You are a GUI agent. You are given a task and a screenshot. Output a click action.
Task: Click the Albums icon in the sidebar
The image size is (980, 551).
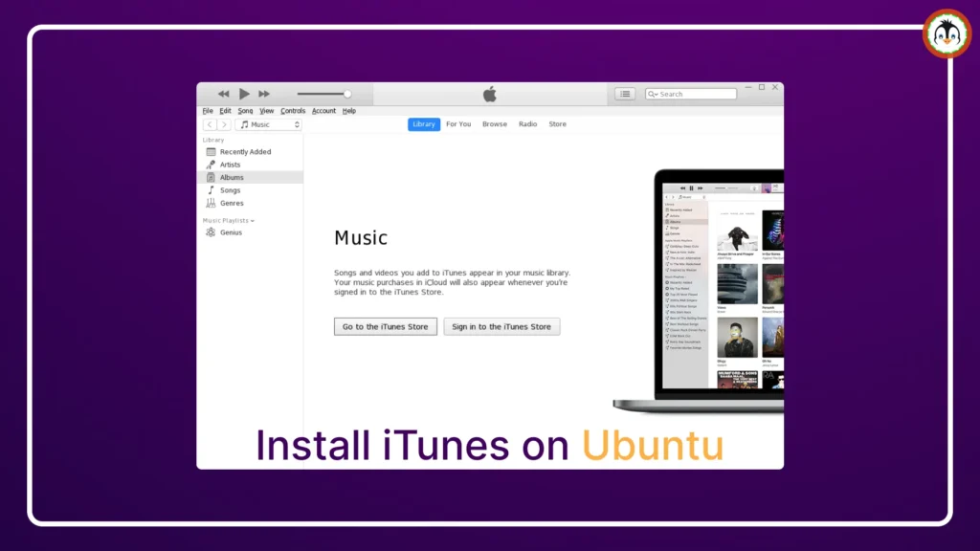(212, 177)
